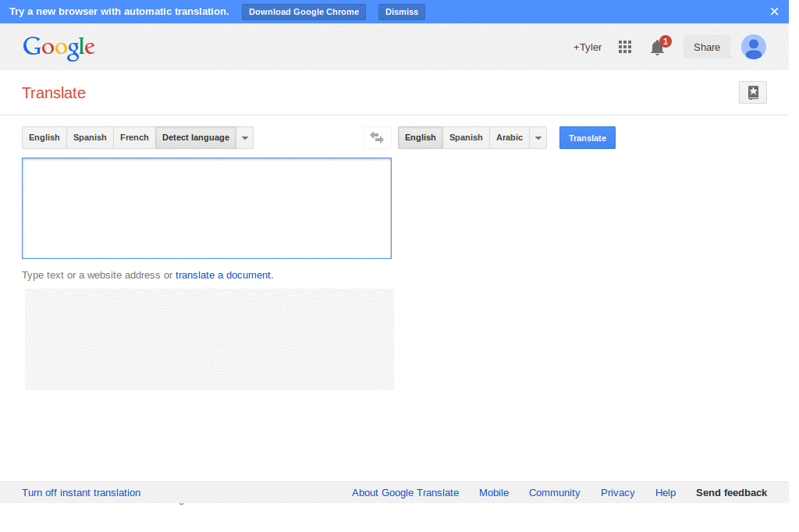Click the red Translate heading

(54, 93)
